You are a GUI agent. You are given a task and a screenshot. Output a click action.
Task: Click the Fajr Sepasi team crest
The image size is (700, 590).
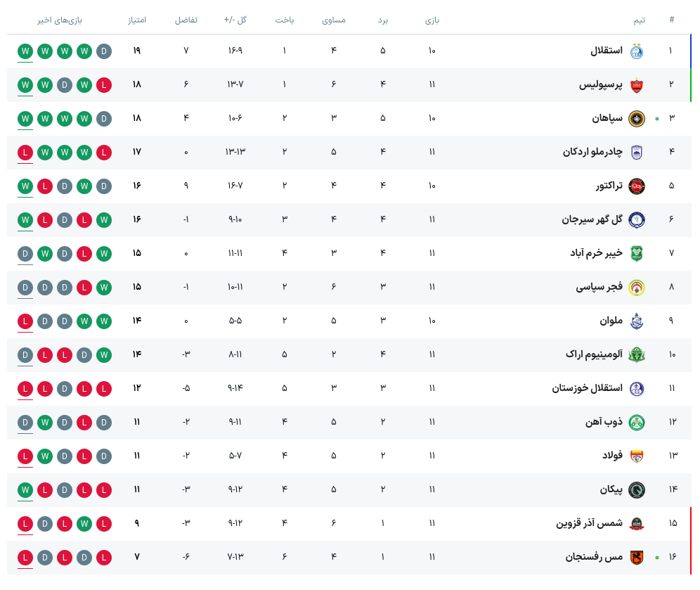(x=636, y=288)
